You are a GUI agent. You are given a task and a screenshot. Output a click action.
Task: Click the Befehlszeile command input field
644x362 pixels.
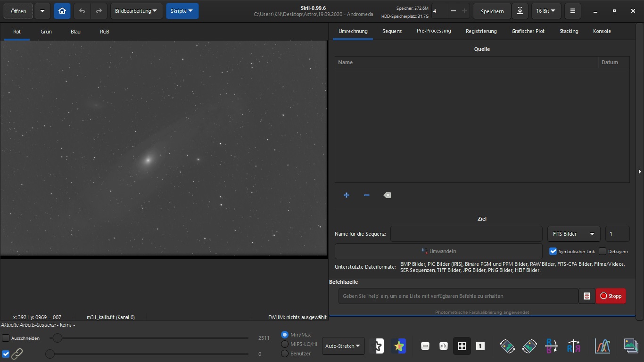[x=458, y=296]
